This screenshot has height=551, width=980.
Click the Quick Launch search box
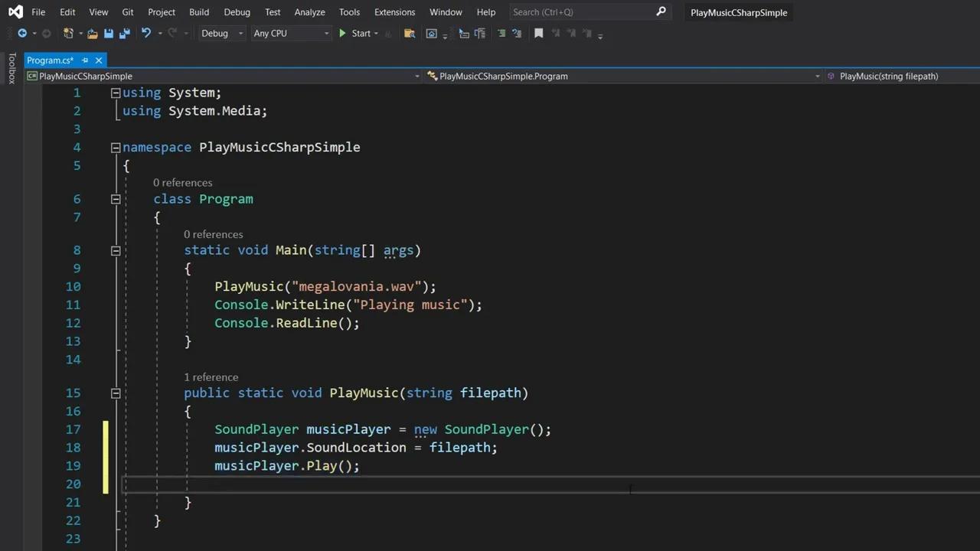pyautogui.click(x=582, y=11)
